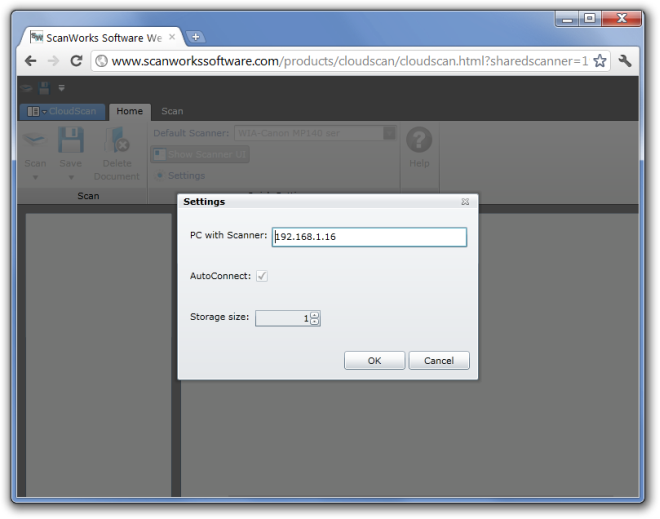Image resolution: width=660 pixels, height=519 pixels.
Task: Switch to the Scan ribbon tab
Action: [172, 111]
